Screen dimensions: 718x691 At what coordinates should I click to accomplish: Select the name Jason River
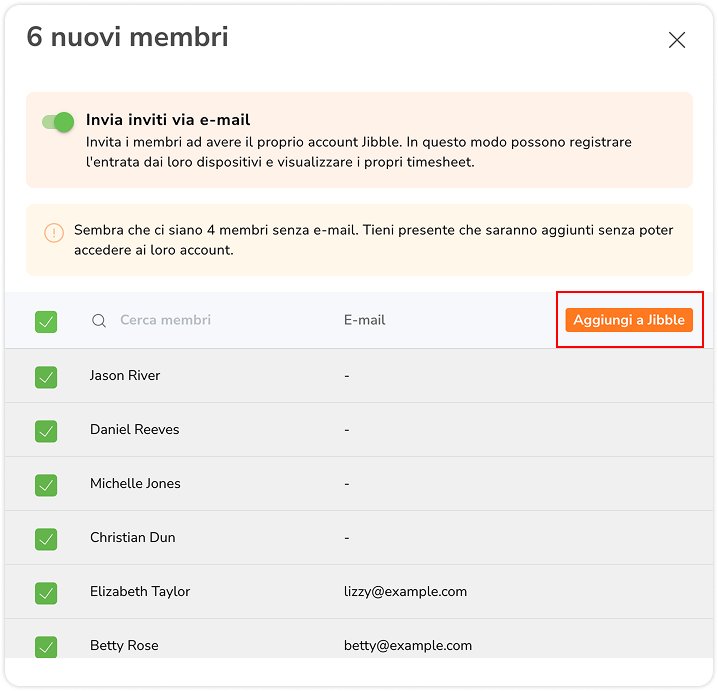tap(125, 375)
